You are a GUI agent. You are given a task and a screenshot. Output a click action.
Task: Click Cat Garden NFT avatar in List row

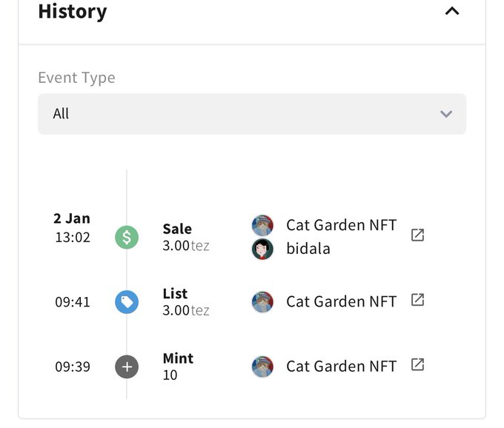pos(262,301)
